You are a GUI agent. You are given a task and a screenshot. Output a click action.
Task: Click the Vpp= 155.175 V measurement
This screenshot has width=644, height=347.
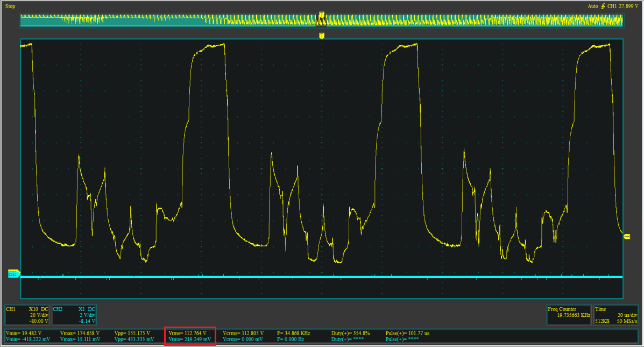click(x=132, y=333)
